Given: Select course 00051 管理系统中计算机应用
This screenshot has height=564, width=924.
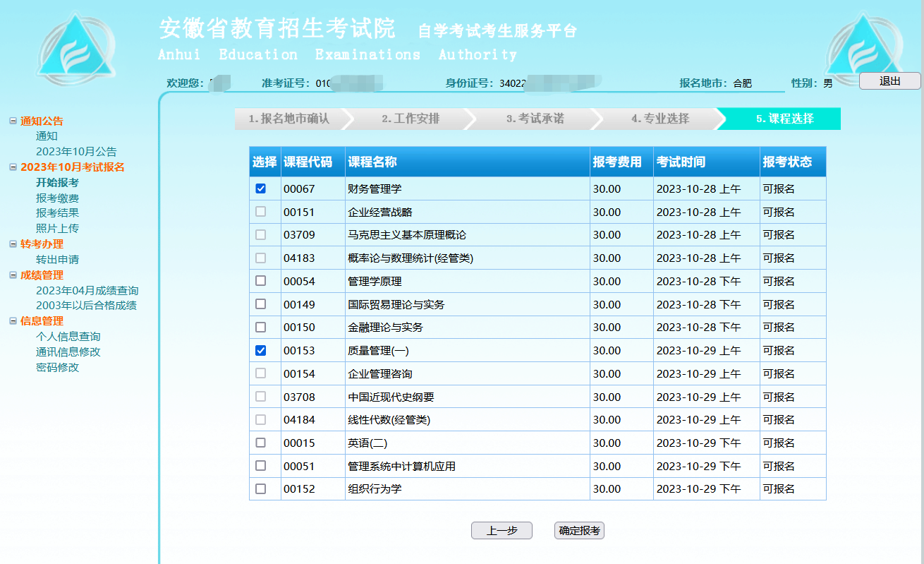Looking at the screenshot, I should 261,466.
